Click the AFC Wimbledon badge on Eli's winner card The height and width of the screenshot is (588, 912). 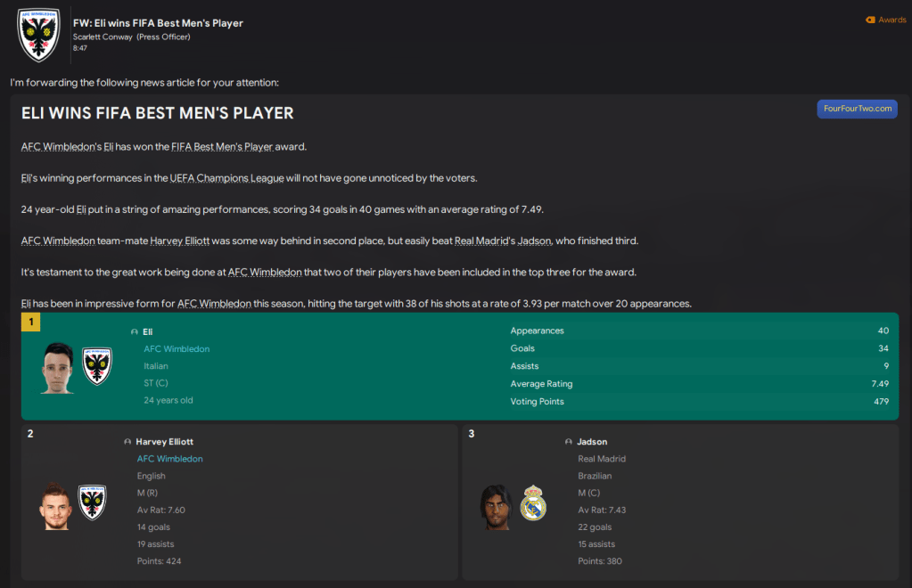click(96, 366)
